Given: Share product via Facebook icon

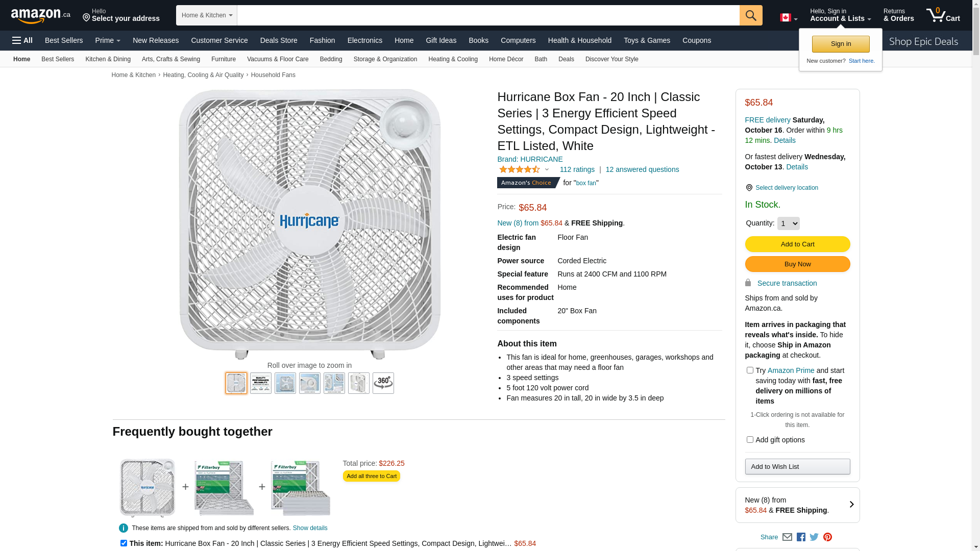Looking at the screenshot, I should pos(801,537).
